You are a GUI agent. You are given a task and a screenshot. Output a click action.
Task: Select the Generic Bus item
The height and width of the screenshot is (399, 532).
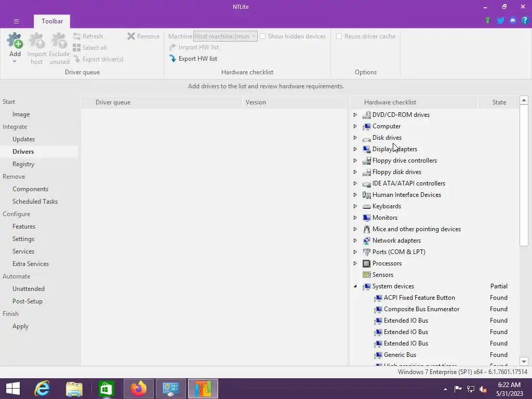(x=400, y=354)
